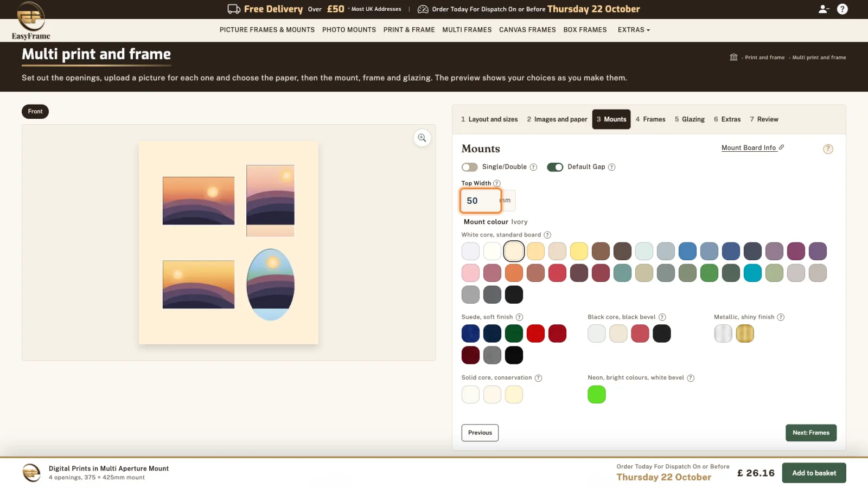Screen dimensions: 868x488
Task: Pick the black white-core mount swatch
Action: 514,295
